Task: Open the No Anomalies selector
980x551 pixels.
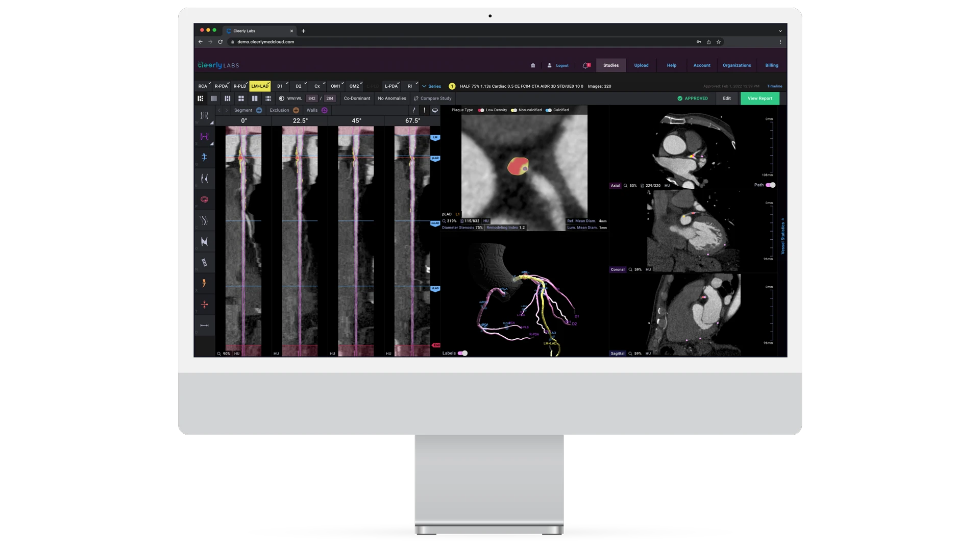Action: point(392,98)
